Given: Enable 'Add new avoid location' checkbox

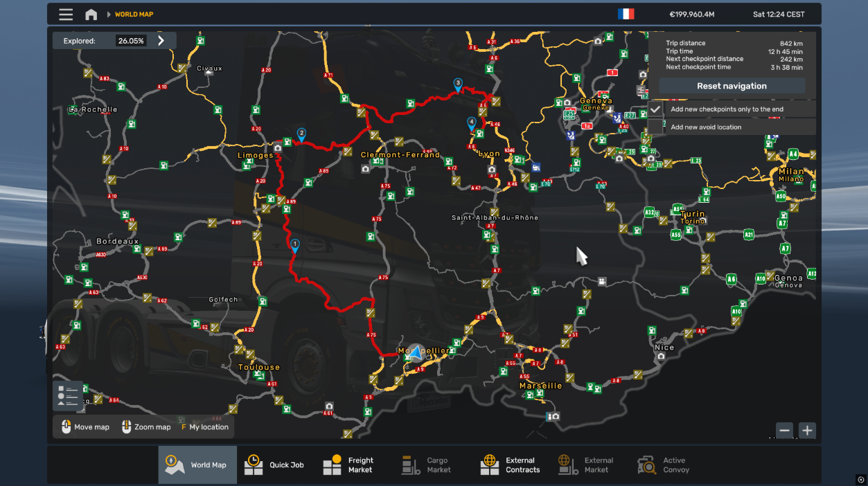Looking at the screenshot, I should coord(655,127).
